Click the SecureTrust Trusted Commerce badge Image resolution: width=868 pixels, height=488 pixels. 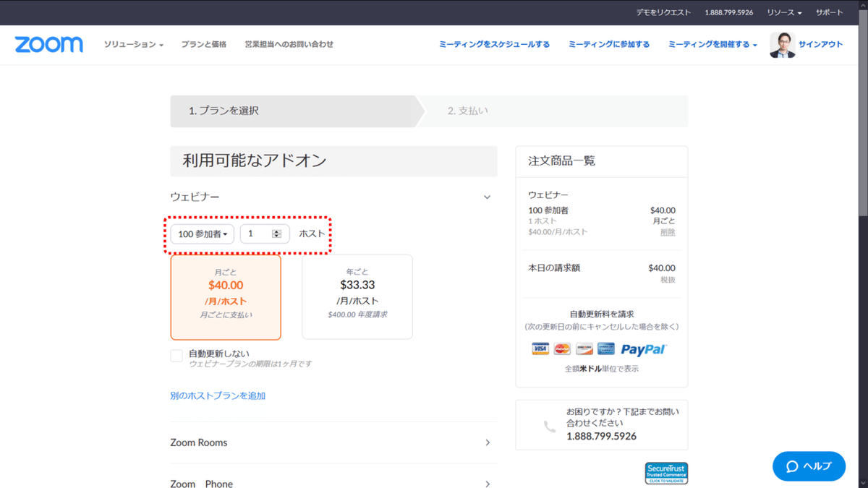[x=666, y=473]
